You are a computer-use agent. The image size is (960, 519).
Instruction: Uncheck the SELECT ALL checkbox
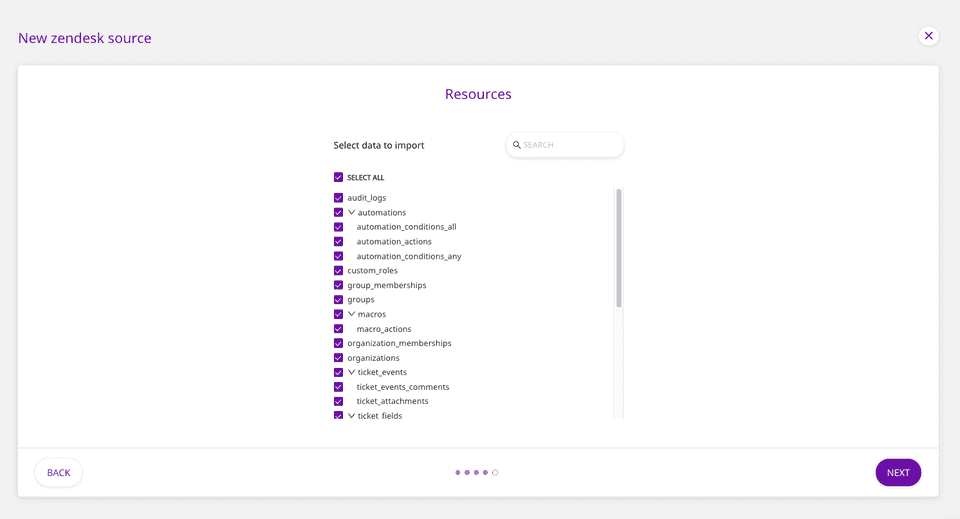338,177
